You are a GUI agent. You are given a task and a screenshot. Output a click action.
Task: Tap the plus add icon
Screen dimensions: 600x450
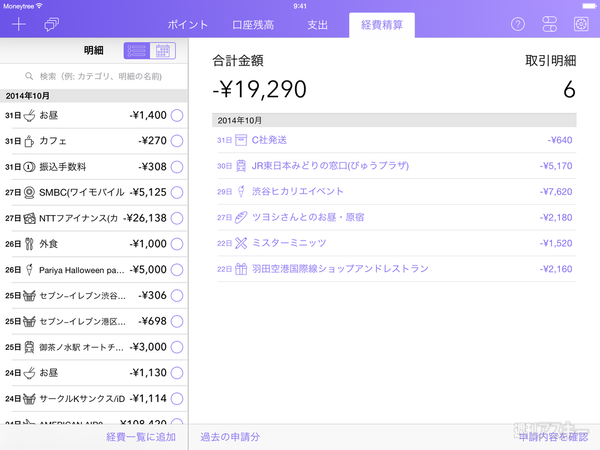pyautogui.click(x=18, y=25)
